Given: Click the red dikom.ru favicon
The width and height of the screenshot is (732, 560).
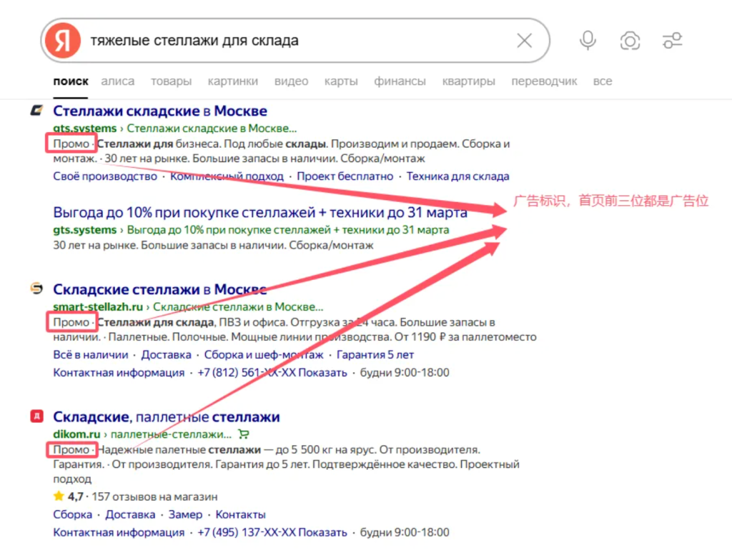Looking at the screenshot, I should point(36,416).
